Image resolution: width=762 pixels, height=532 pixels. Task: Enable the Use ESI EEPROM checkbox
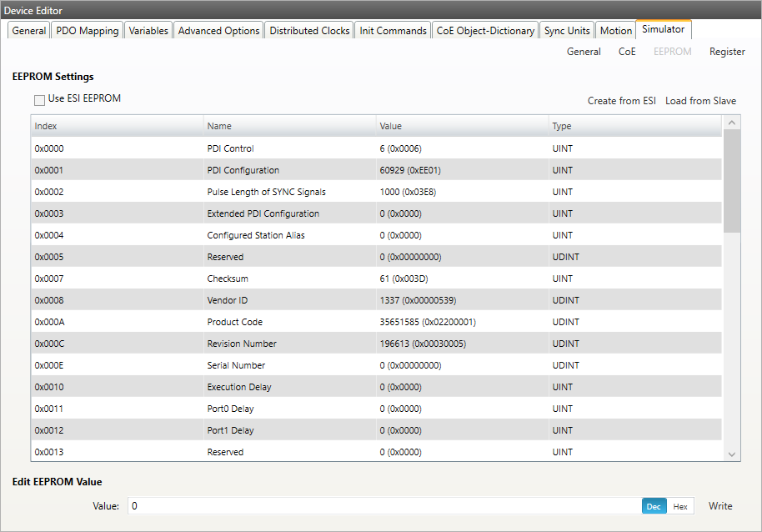coord(40,99)
